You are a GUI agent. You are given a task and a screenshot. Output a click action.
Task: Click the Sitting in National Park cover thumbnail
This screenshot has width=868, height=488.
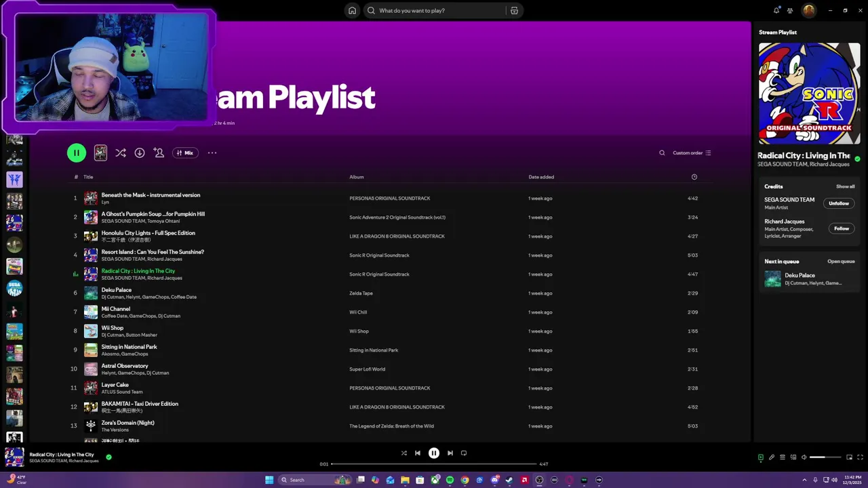91,350
